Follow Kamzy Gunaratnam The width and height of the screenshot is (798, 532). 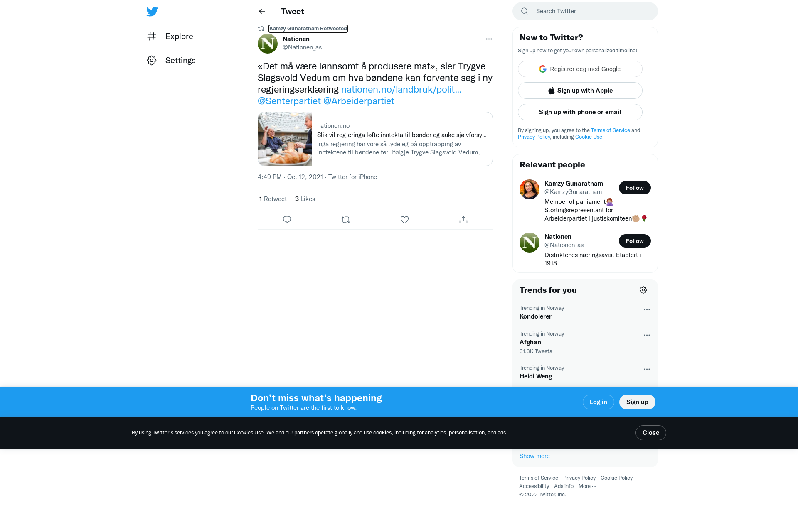(x=635, y=188)
